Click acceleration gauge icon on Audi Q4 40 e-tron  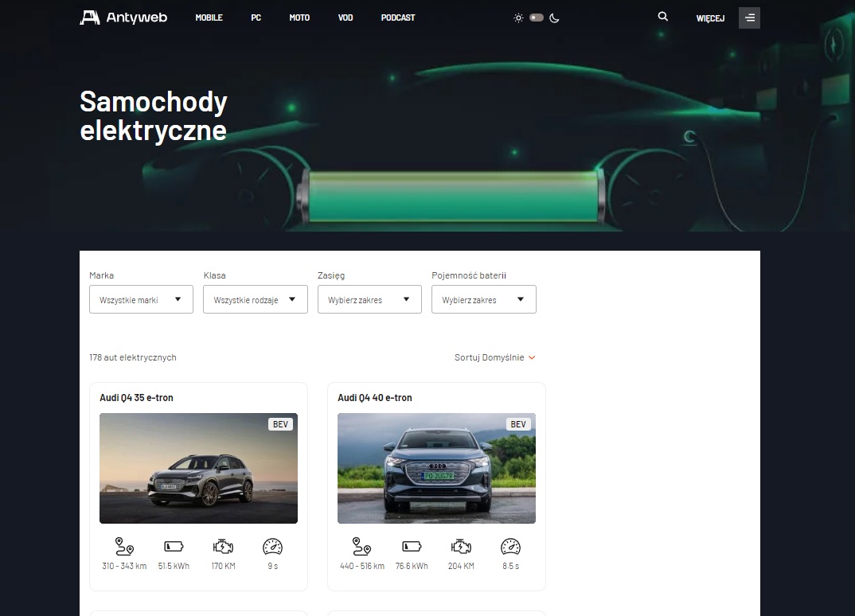click(x=510, y=547)
